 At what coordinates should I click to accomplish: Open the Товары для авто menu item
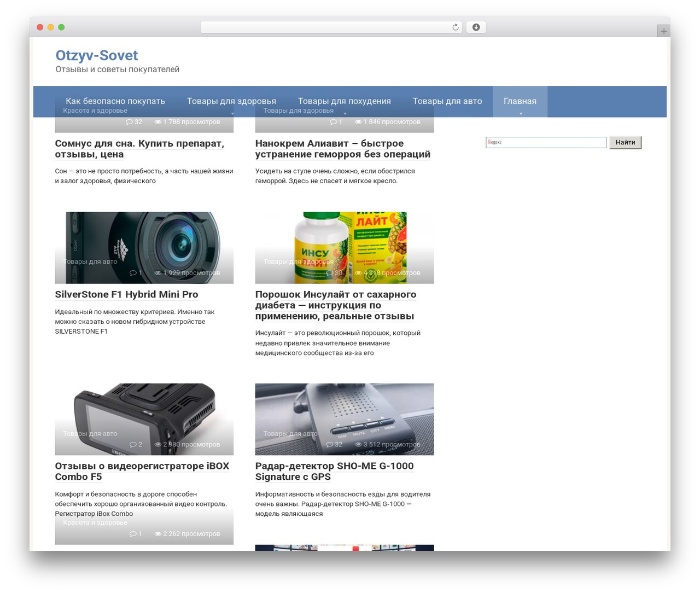point(447,101)
